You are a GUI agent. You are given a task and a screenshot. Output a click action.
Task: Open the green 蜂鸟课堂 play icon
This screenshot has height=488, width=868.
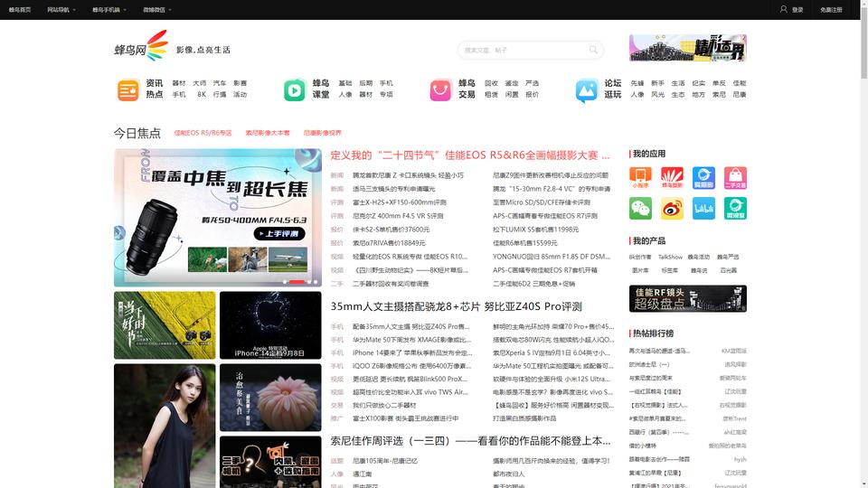295,90
